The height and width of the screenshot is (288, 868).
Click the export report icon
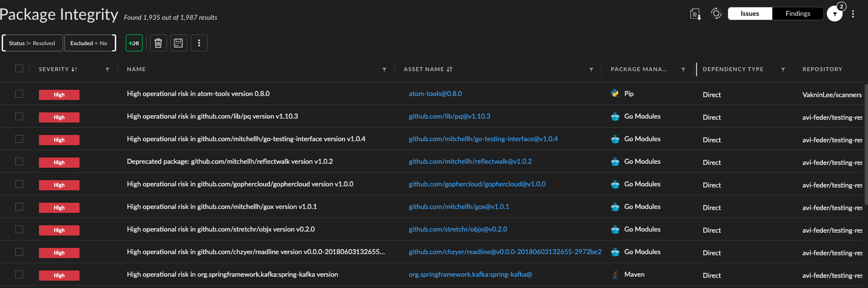695,14
